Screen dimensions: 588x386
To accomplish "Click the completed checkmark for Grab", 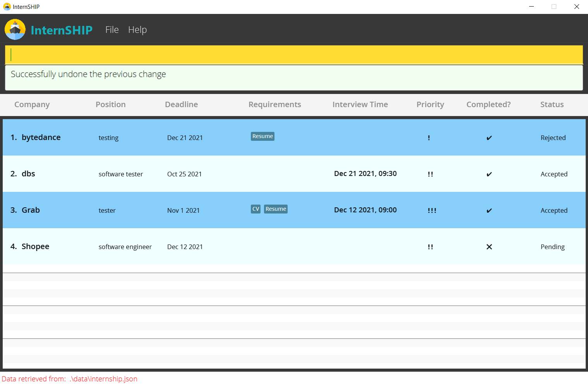I will pyautogui.click(x=489, y=210).
